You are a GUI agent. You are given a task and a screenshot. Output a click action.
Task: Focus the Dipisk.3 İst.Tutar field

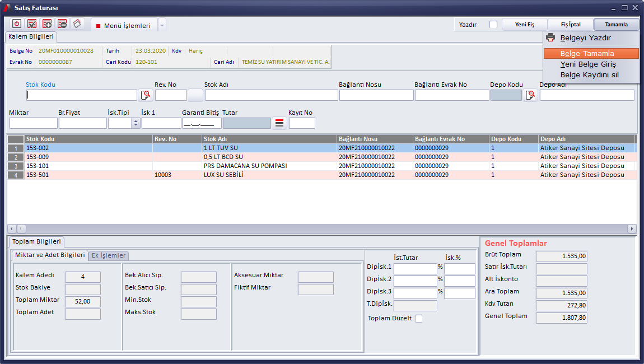point(415,293)
